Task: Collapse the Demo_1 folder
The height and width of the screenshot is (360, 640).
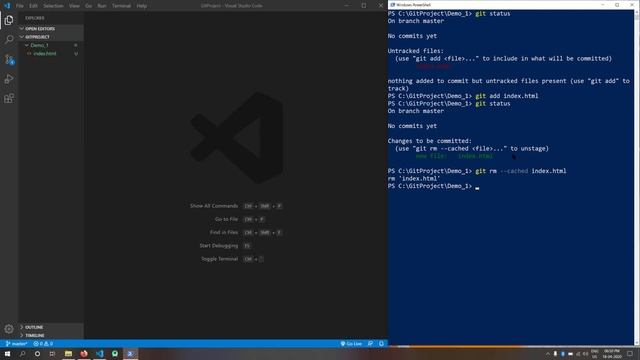Action: pos(51,45)
